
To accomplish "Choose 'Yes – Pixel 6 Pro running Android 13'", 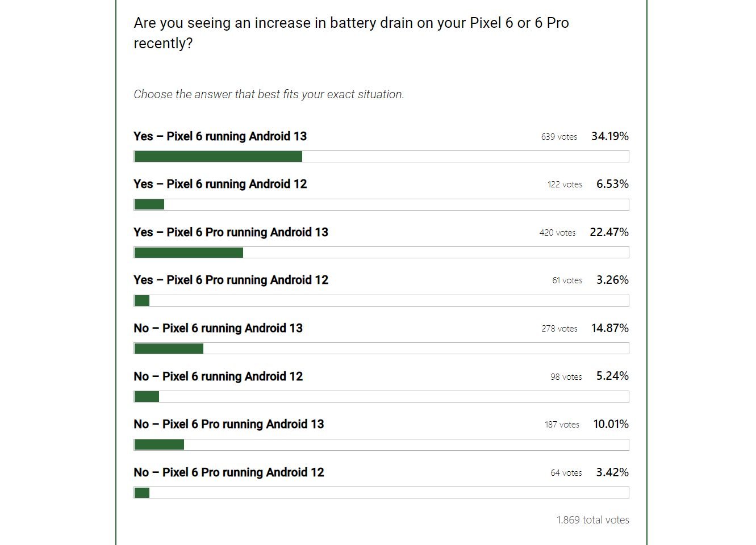I will tap(231, 232).
